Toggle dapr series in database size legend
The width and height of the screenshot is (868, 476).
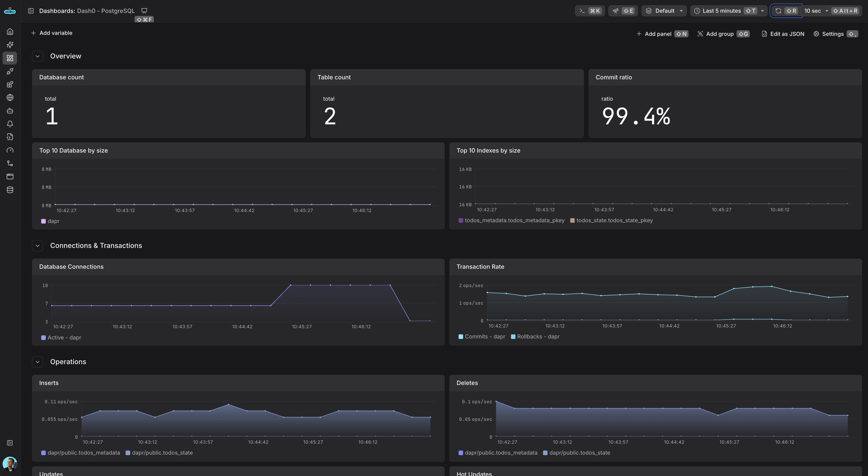tap(53, 221)
